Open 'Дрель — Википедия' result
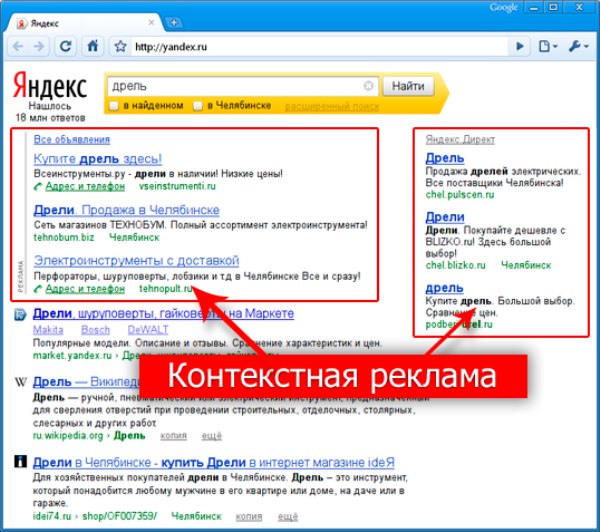Screen dimensions: 600x532 [86, 382]
